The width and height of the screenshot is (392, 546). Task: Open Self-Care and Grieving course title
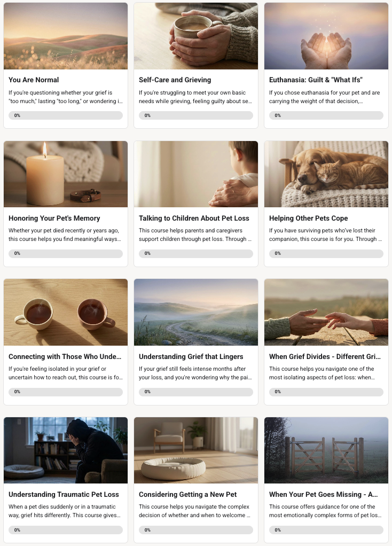[x=175, y=80]
